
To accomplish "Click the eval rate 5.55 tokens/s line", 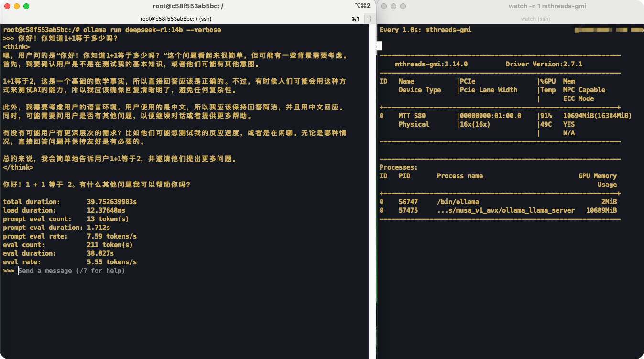I will click(70, 262).
